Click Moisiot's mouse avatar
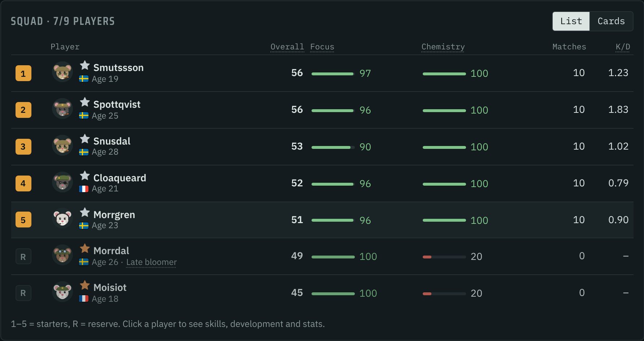Image resolution: width=644 pixels, height=341 pixels. (62, 292)
